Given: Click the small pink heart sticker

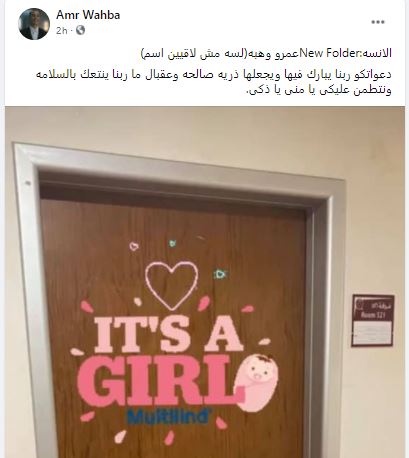Looking at the screenshot, I should point(134,246).
